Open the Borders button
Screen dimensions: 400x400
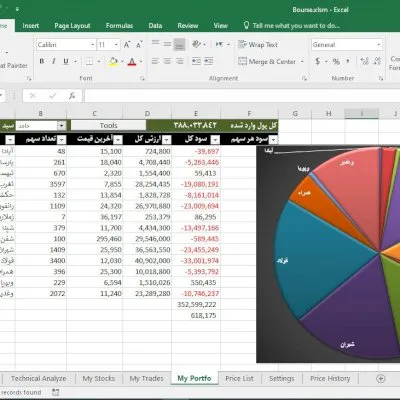pyautogui.click(x=89, y=61)
